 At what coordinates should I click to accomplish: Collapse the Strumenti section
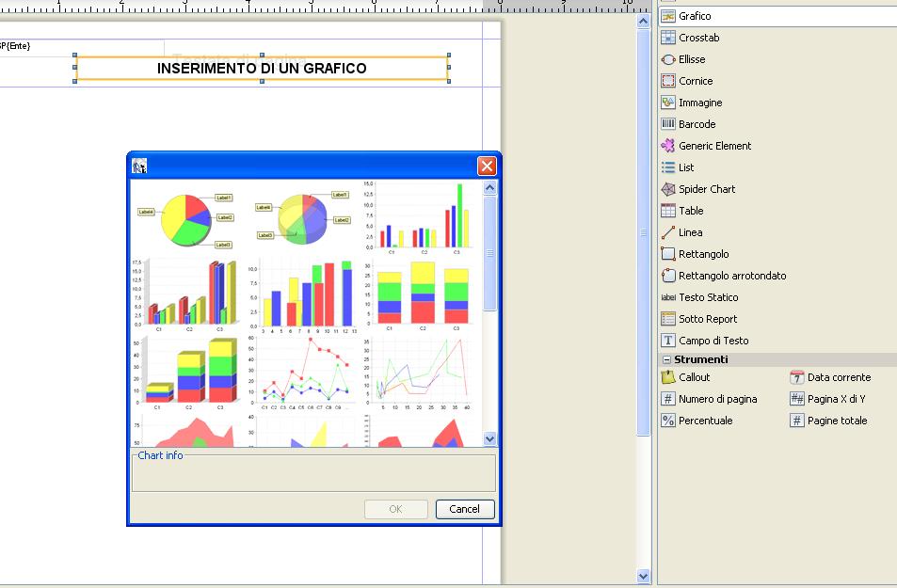(666, 359)
